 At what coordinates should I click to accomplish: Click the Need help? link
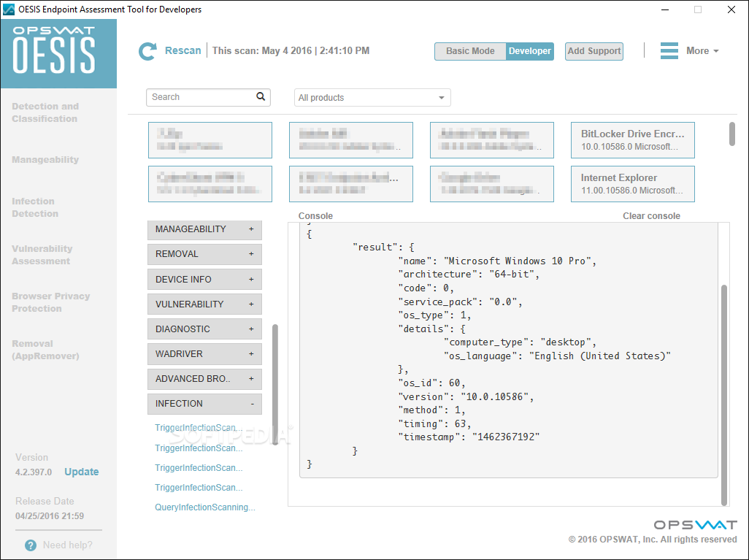point(68,545)
